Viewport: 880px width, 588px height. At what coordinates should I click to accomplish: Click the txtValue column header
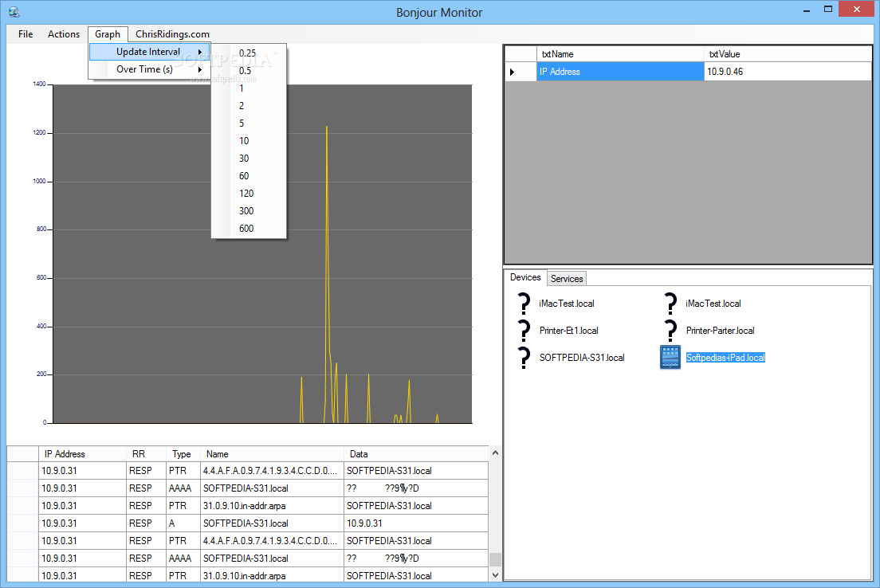tap(788, 54)
